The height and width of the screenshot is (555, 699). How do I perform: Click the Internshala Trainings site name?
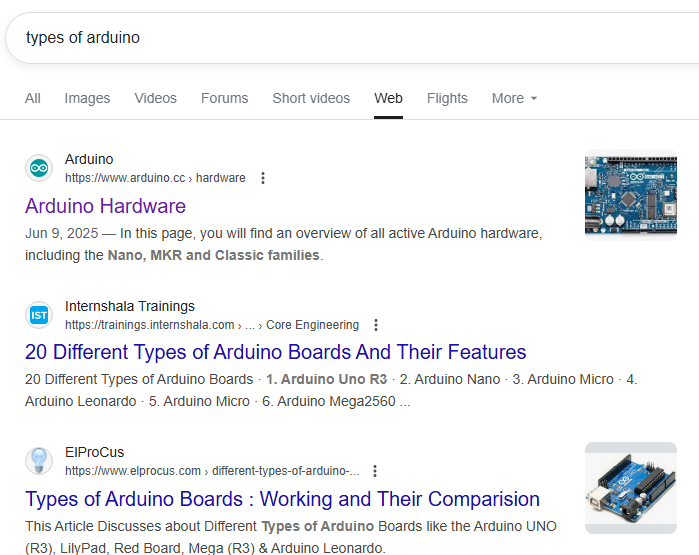pos(130,306)
